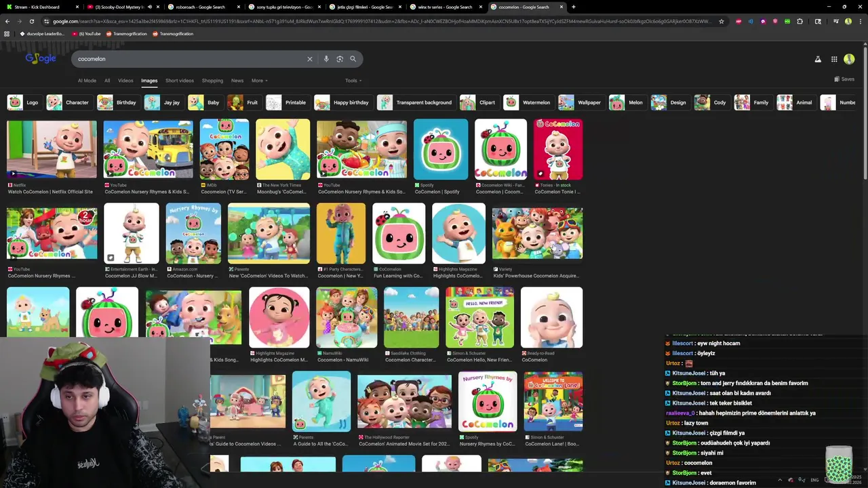Click the magnifier search submit icon

point(353,59)
